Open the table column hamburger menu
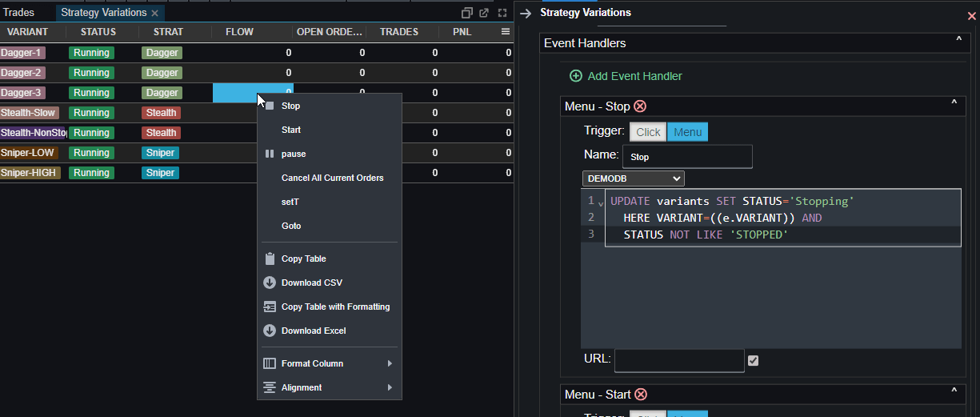The image size is (980, 417). tap(506, 32)
